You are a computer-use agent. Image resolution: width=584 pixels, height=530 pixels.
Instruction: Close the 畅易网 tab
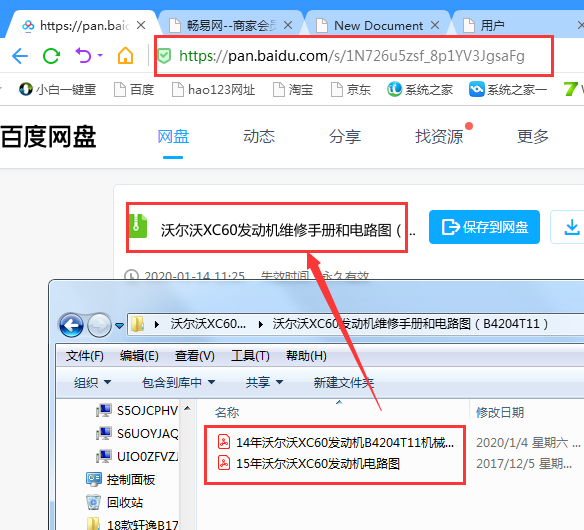click(x=288, y=25)
